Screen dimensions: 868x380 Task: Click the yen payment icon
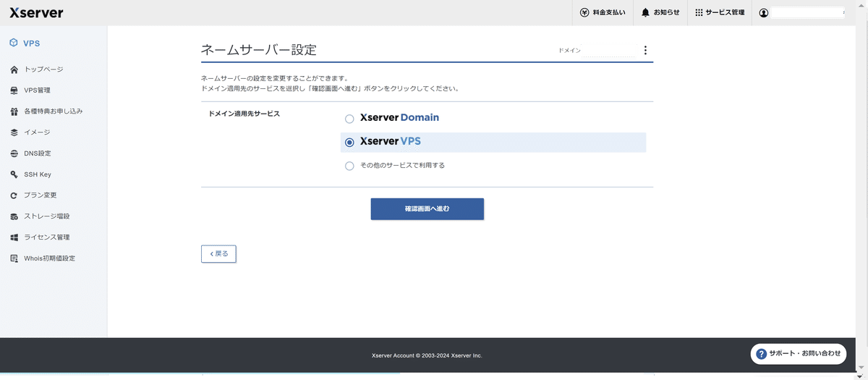(584, 12)
